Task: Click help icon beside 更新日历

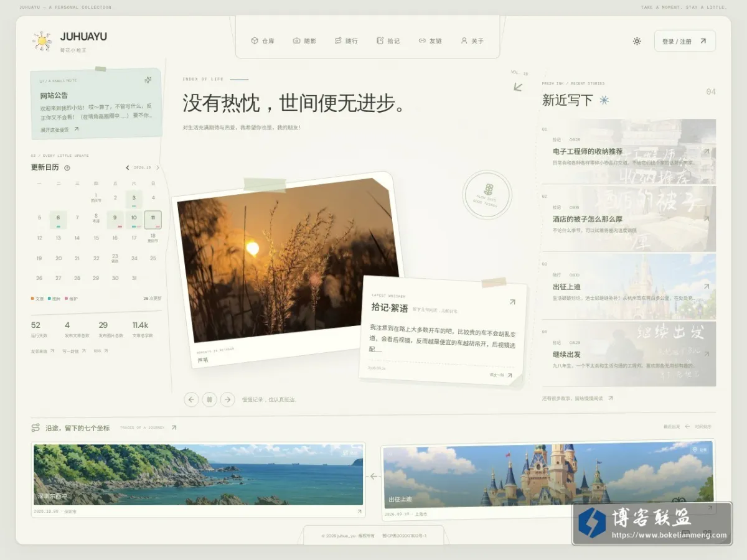Action: (x=67, y=167)
